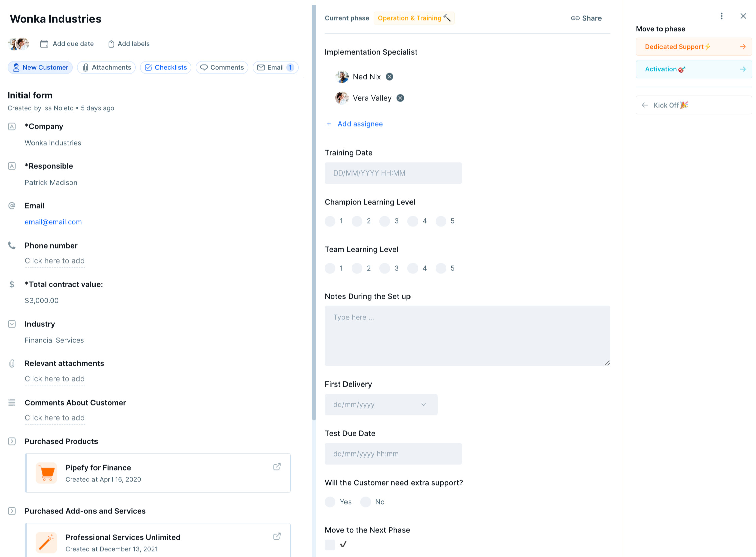Move card to Dedicated Support phase
Screen dimensions: 756x557
point(693,47)
